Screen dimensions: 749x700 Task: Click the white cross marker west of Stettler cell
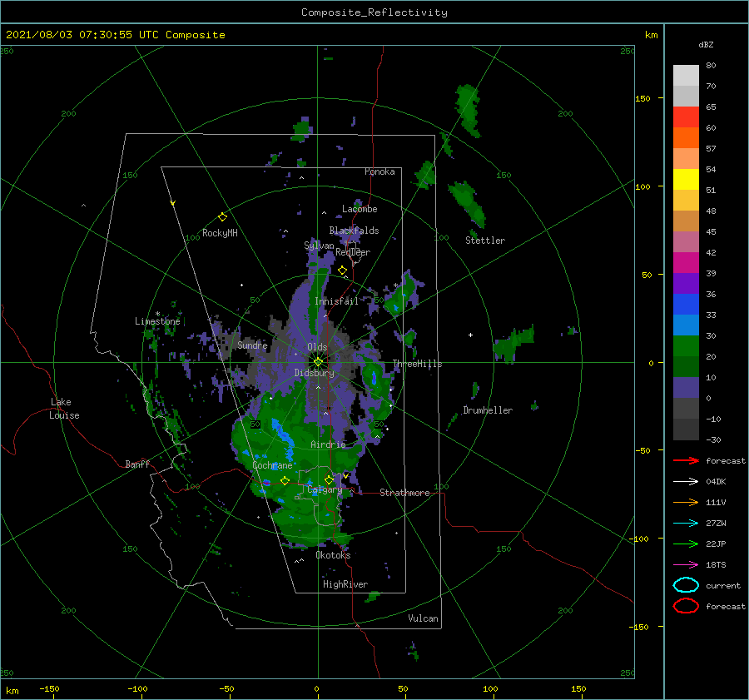click(470, 335)
